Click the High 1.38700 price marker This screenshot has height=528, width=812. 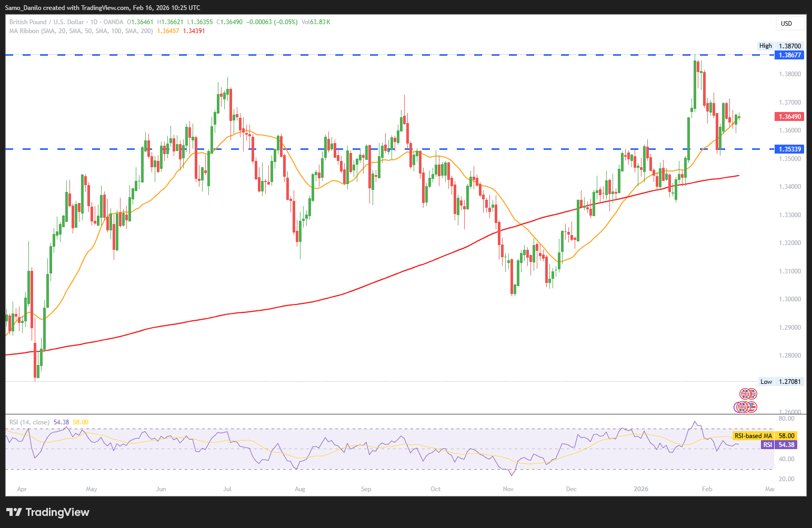coord(780,46)
